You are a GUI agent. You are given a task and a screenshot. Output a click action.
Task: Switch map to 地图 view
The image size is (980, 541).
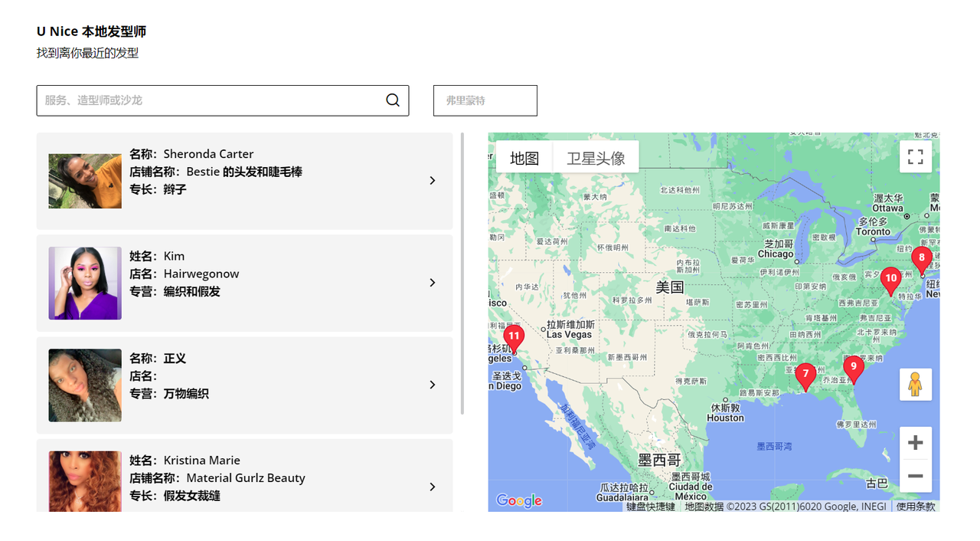[524, 158]
